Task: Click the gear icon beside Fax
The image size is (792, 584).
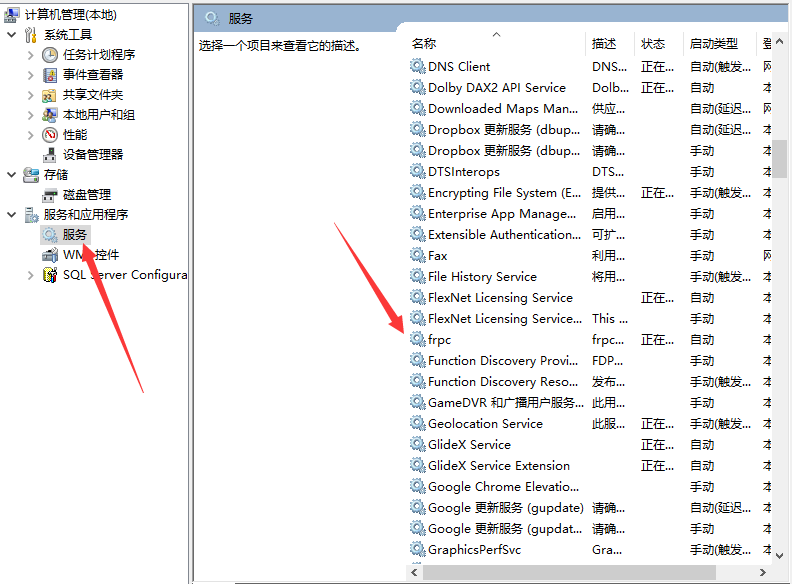Action: coord(417,255)
